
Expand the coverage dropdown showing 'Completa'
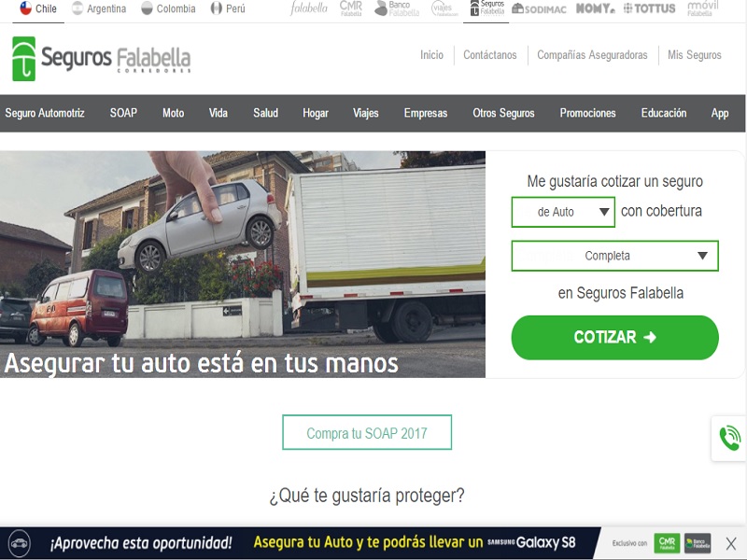[614, 255]
